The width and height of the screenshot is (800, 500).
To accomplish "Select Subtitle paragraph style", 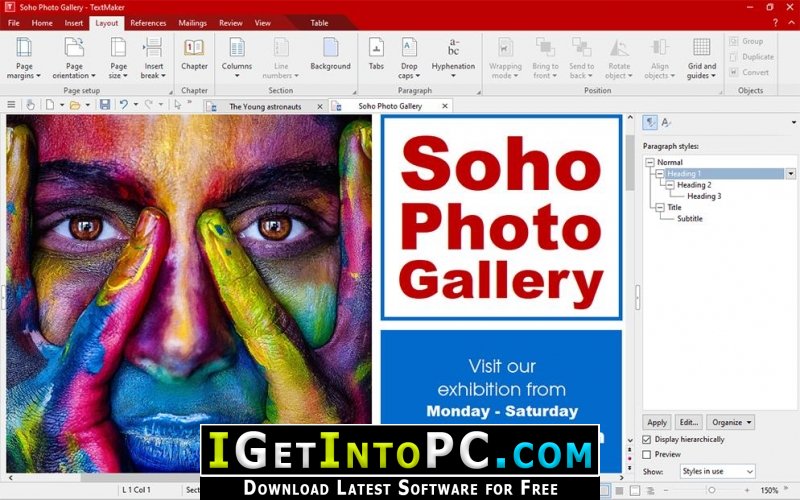I will tap(690, 218).
